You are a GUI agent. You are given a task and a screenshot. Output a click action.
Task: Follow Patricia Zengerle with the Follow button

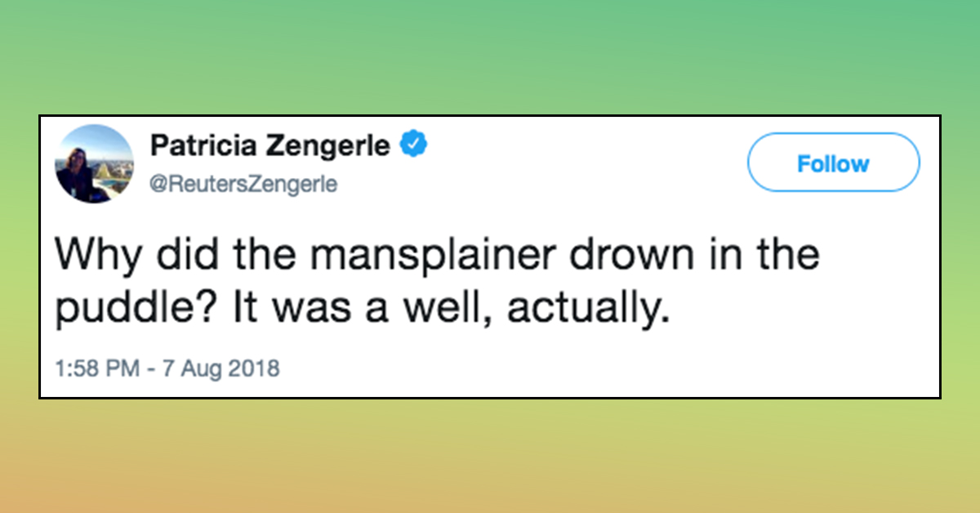coord(833,163)
